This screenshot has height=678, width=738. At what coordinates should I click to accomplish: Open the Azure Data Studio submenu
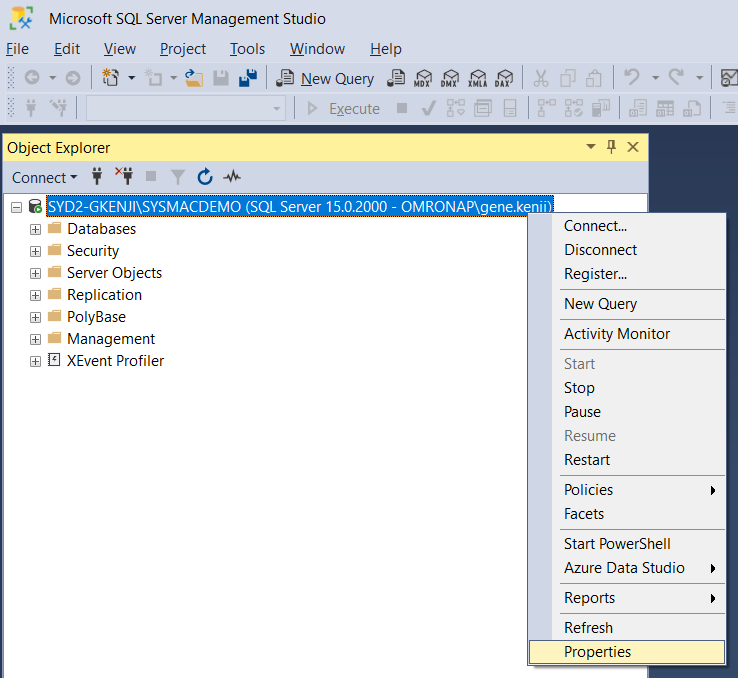tap(627, 567)
